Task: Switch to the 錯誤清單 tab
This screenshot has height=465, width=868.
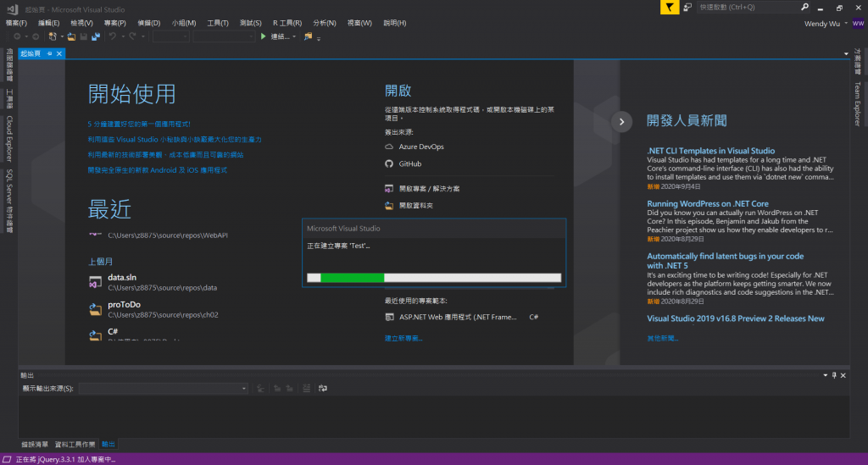Action: tap(34, 445)
